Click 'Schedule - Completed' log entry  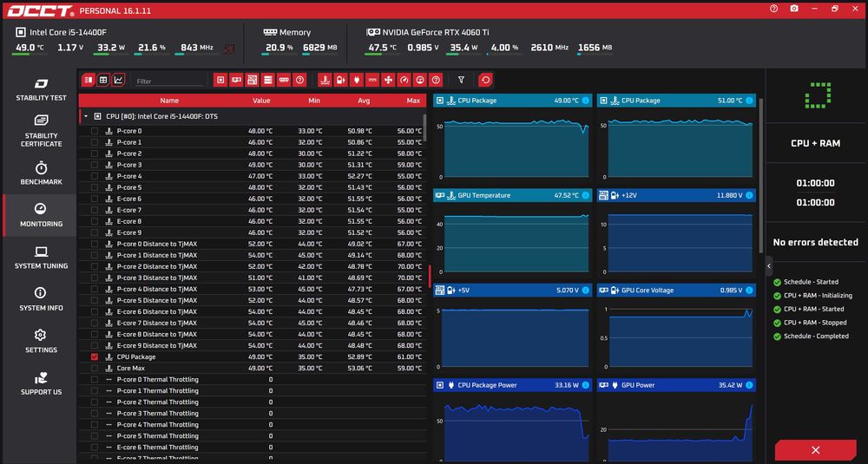click(816, 337)
